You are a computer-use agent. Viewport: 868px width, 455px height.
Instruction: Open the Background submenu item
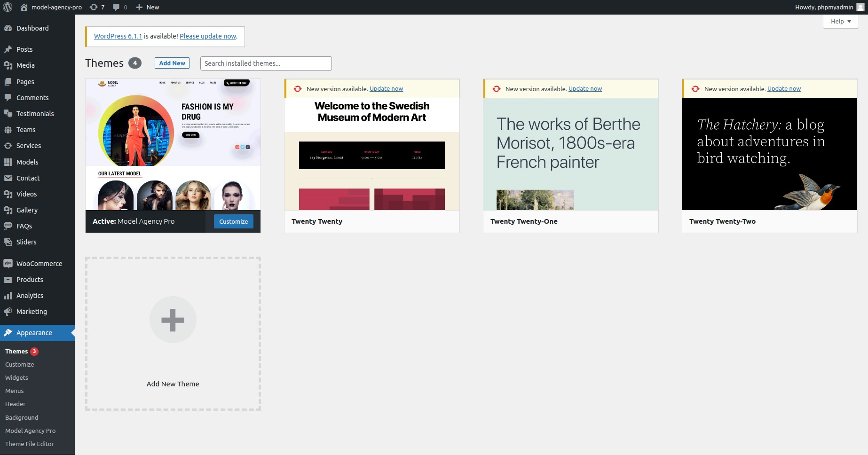[x=22, y=417]
